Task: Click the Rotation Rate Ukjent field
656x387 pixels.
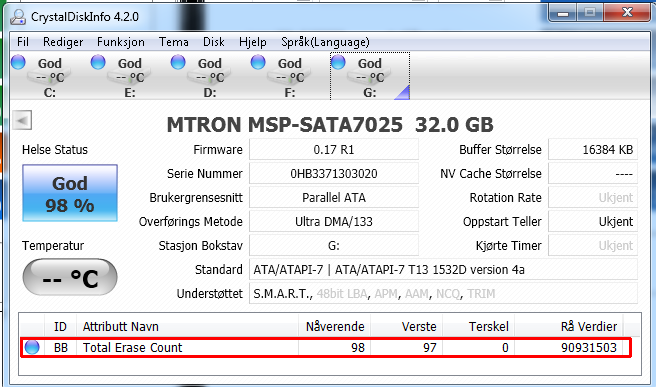Action: pyautogui.click(x=593, y=197)
